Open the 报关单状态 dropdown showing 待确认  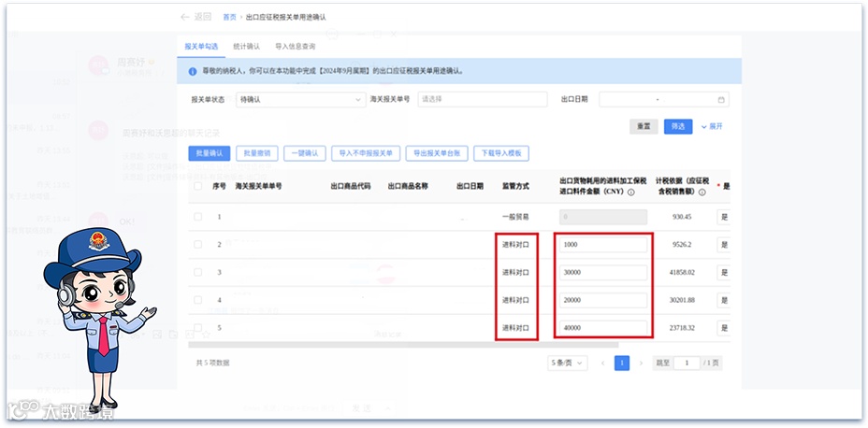click(x=300, y=100)
